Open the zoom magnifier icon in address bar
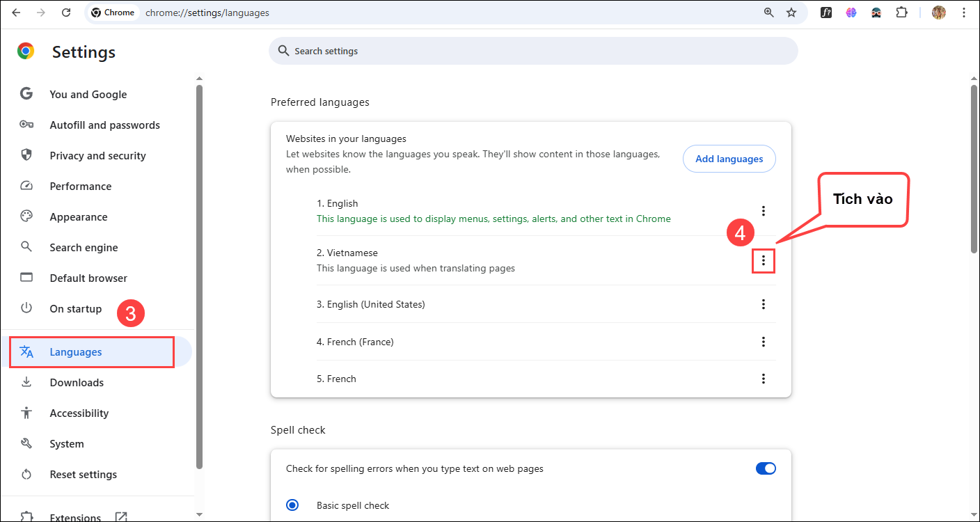Screen dimensions: 980x522 point(769,13)
